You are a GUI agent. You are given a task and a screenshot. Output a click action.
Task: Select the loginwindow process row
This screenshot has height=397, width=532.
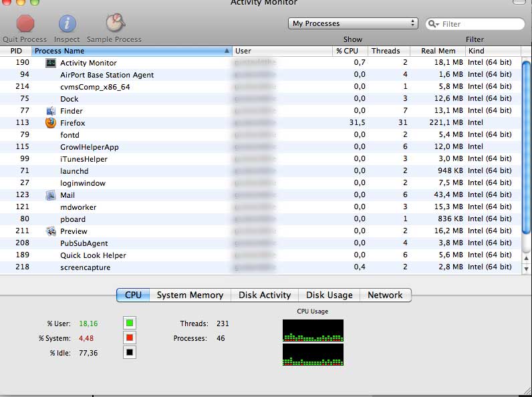coord(260,183)
